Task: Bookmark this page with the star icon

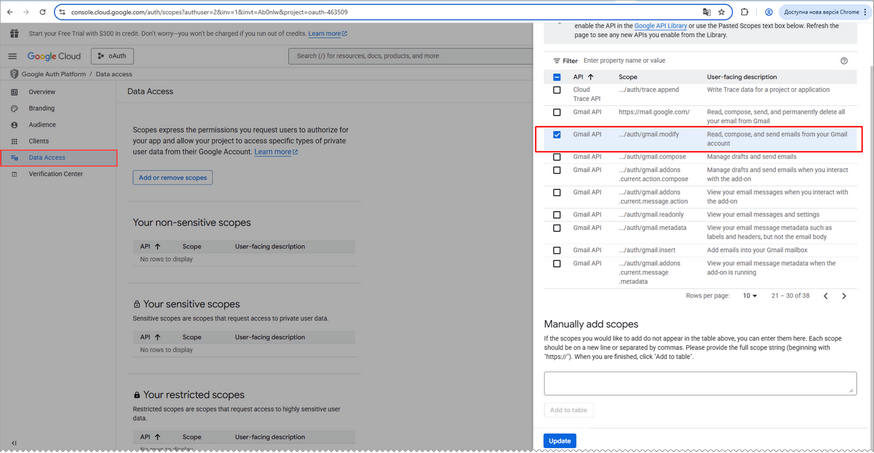Action: pyautogui.click(x=721, y=12)
